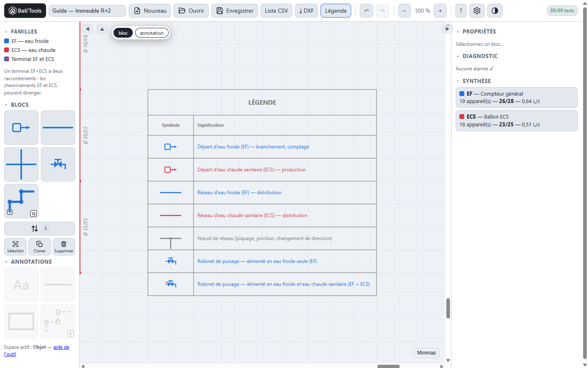Switch mode to annotation

coord(152,33)
